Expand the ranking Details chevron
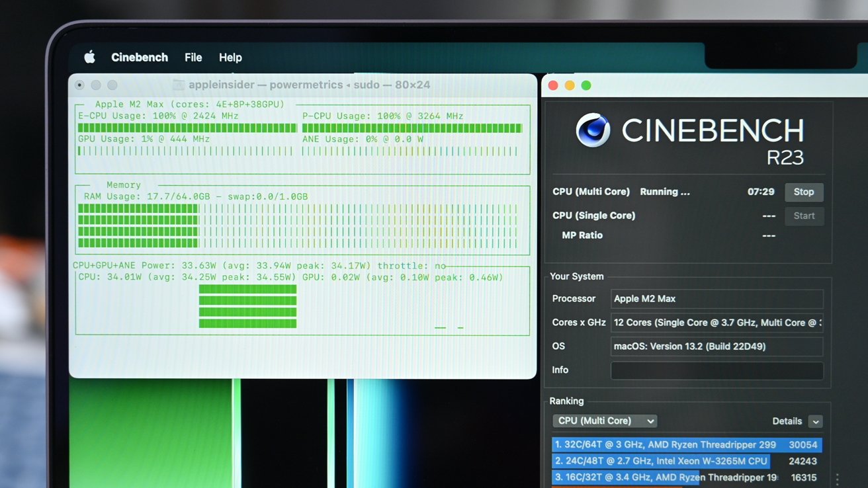This screenshot has height=488, width=868. coord(816,421)
